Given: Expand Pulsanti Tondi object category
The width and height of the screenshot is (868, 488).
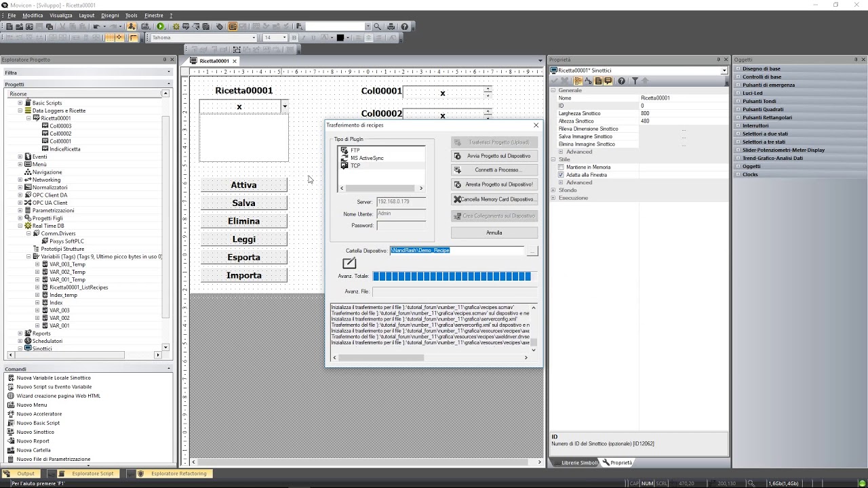Looking at the screenshot, I should (738, 101).
